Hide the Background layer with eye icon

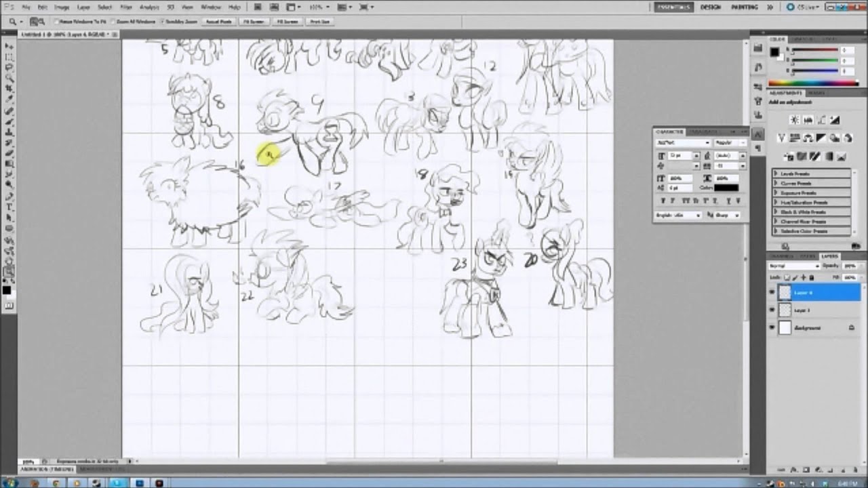[x=772, y=328]
